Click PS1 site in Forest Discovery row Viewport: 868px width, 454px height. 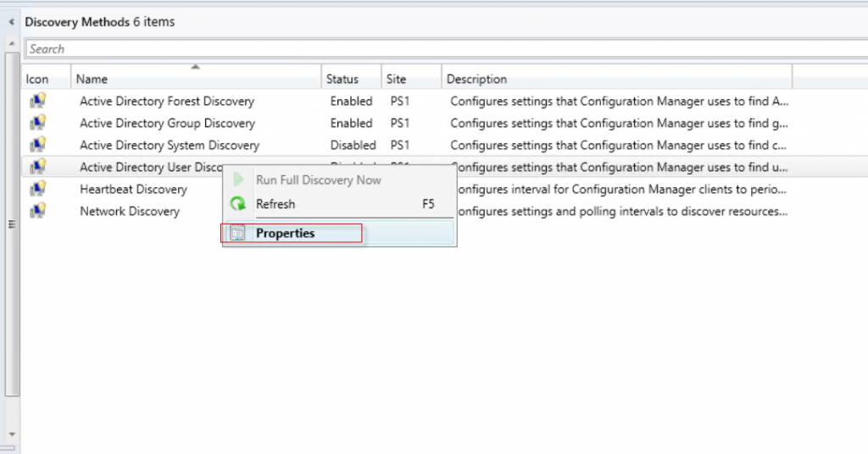pyautogui.click(x=400, y=101)
